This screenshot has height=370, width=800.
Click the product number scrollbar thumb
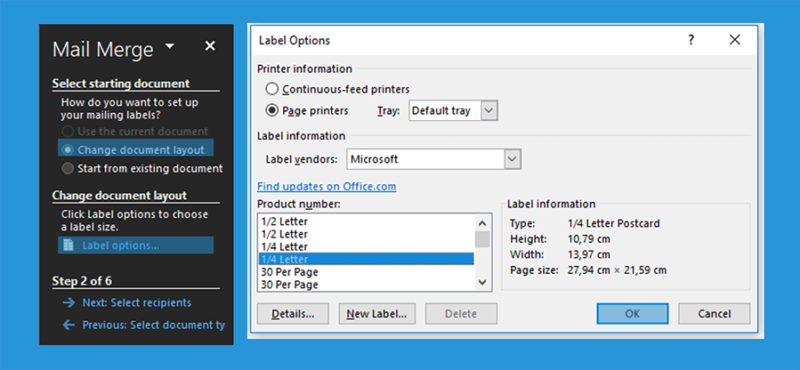(482, 239)
